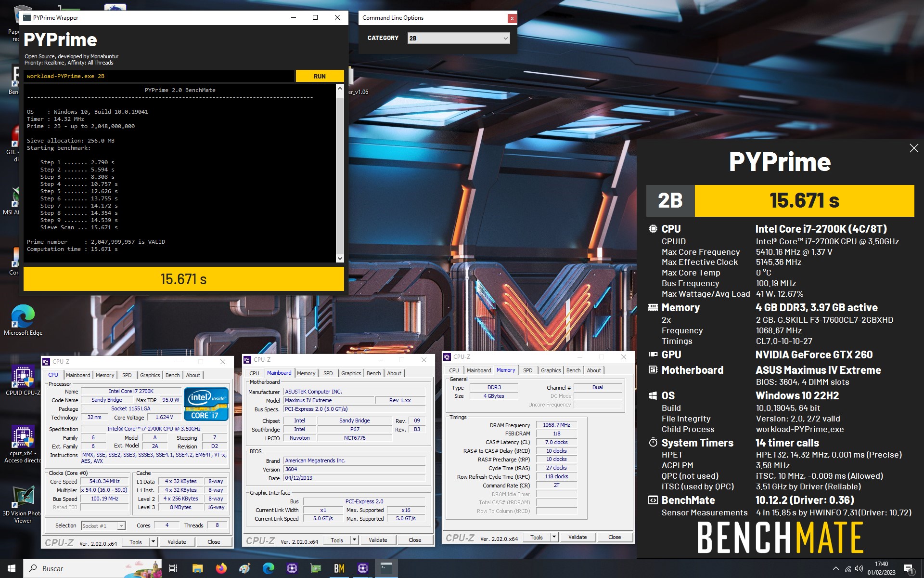Click the 2,047,999,957 is VALID line
Screen dimensions: 924x578
pyautogui.click(x=96, y=242)
